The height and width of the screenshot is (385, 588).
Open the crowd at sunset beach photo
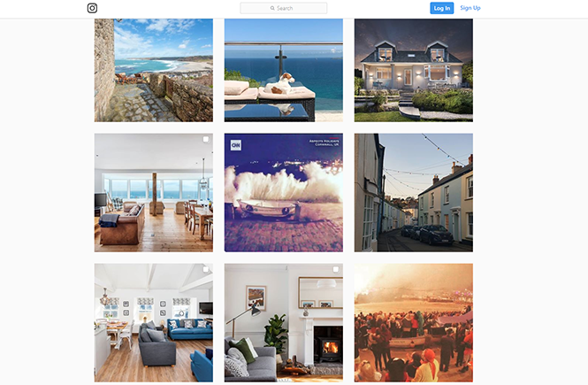pos(414,323)
